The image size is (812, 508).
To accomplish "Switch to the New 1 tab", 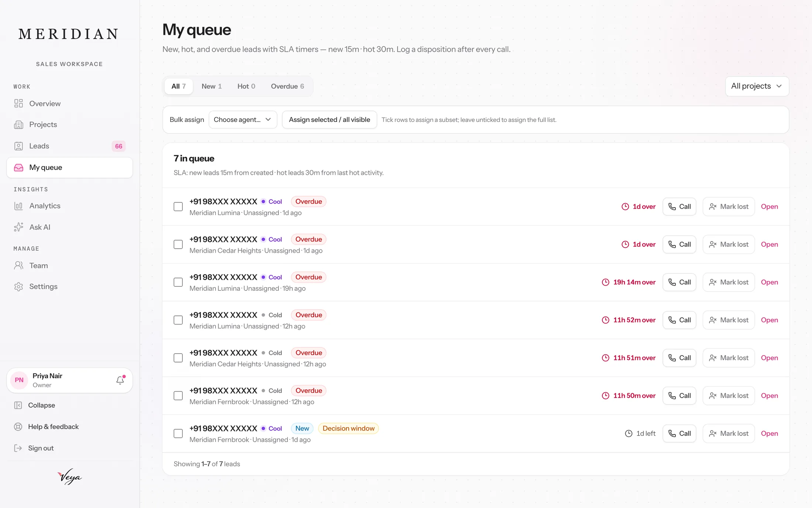I will click(x=211, y=86).
